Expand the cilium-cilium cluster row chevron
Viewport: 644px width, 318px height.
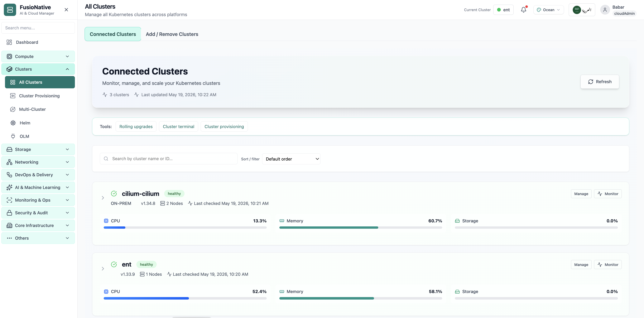103,198
